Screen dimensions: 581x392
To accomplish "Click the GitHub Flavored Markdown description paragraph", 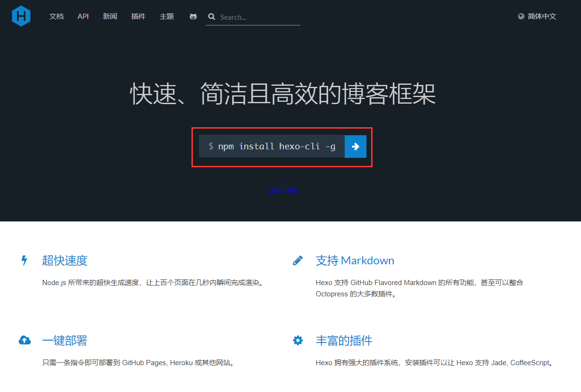I will tap(419, 288).
